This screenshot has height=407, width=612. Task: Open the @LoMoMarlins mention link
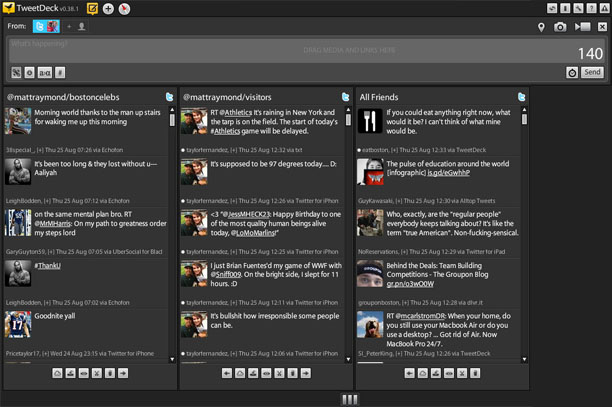[x=253, y=233]
